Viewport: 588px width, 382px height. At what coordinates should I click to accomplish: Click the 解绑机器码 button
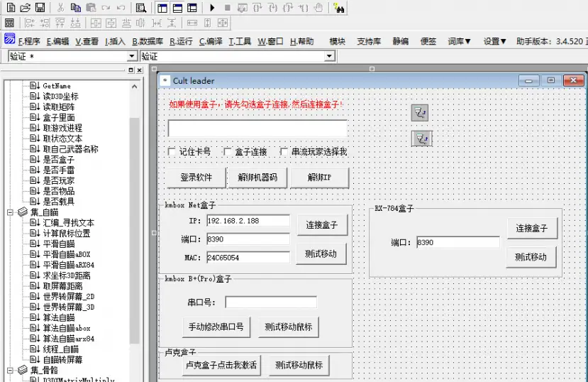257,178
